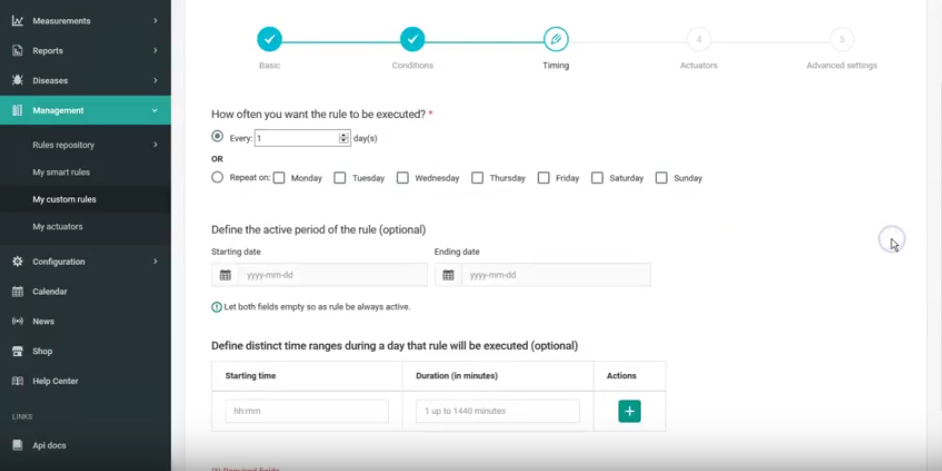942x471 pixels.
Task: Click the Calendar icon in sidebar
Action: (17, 291)
